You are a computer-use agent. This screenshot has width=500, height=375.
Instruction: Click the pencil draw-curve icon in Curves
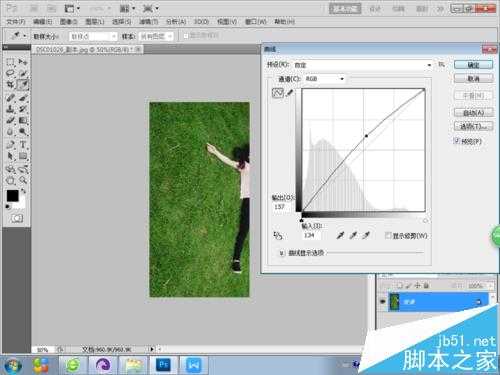pos(290,93)
